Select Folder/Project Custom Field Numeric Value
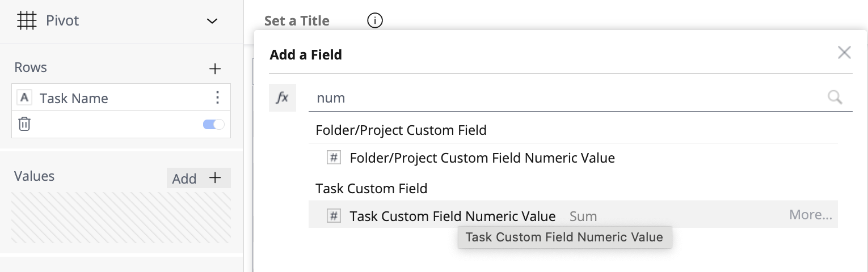Image resolution: width=868 pixels, height=272 pixels. point(482,158)
